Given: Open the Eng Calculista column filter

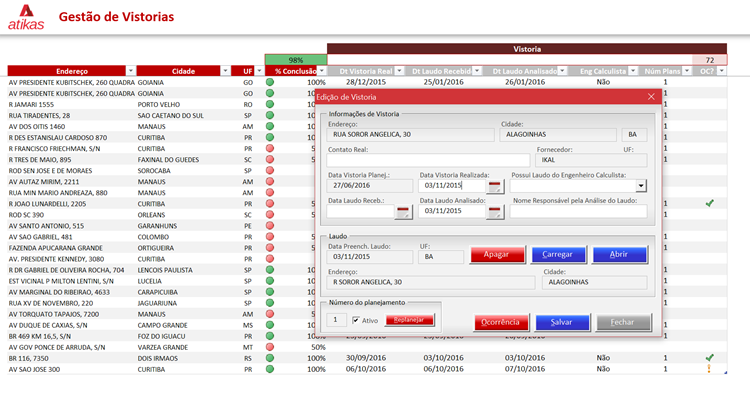Looking at the screenshot, I should click(x=633, y=71).
